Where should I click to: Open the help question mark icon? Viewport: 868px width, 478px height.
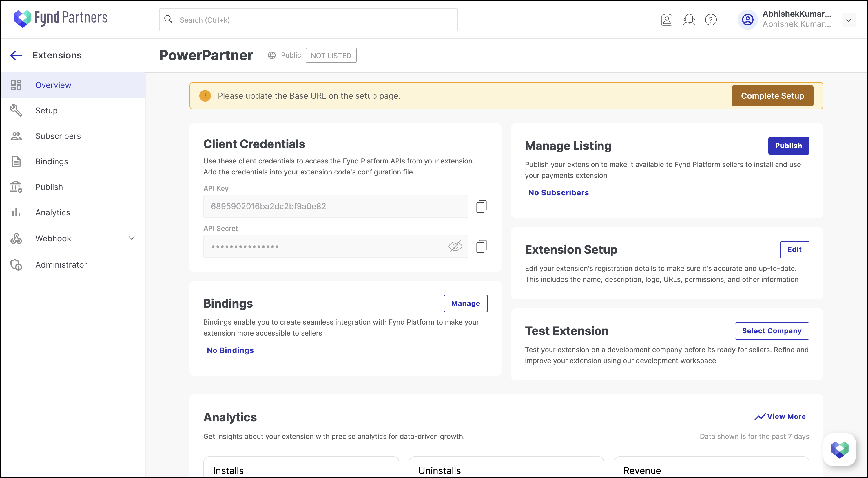coord(711,20)
